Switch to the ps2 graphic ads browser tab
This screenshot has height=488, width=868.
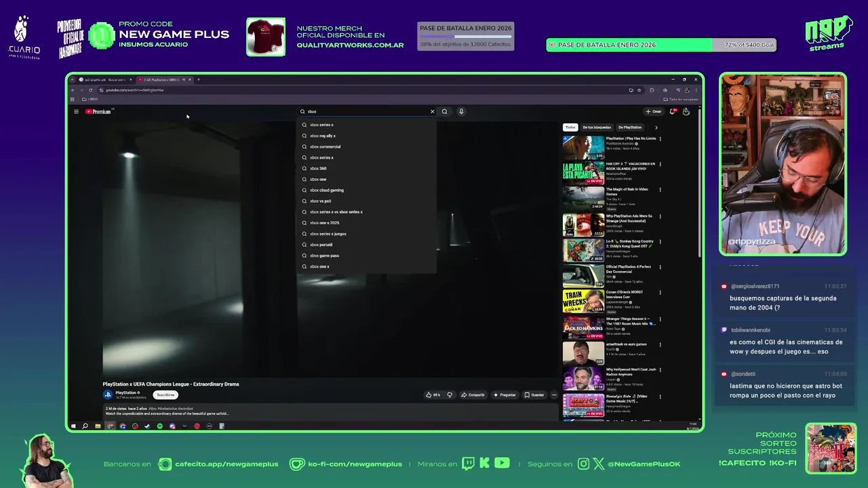(106, 79)
